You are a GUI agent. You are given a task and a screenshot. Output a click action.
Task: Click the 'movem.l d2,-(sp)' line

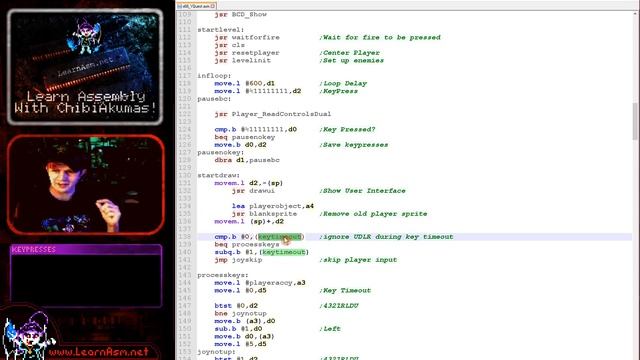click(249, 183)
